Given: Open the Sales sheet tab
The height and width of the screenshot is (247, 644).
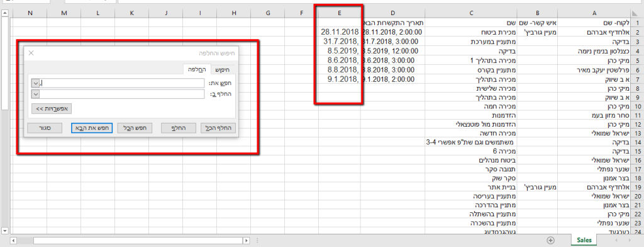Looking at the screenshot, I should tap(584, 240).
